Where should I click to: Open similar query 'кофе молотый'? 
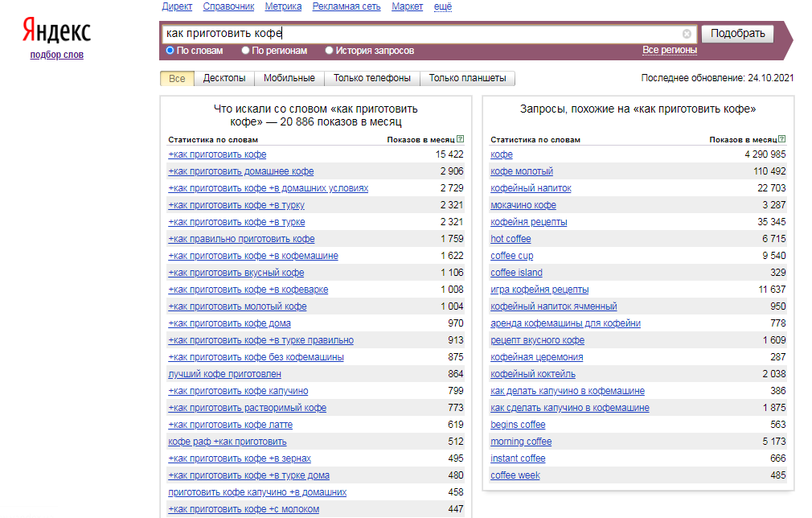[x=522, y=171]
